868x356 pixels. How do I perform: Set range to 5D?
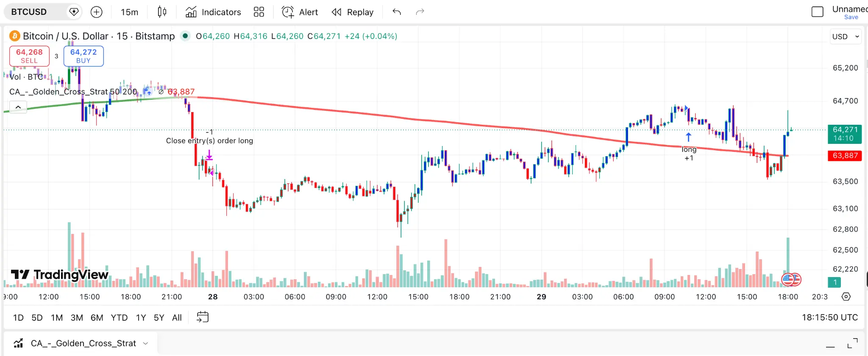37,317
